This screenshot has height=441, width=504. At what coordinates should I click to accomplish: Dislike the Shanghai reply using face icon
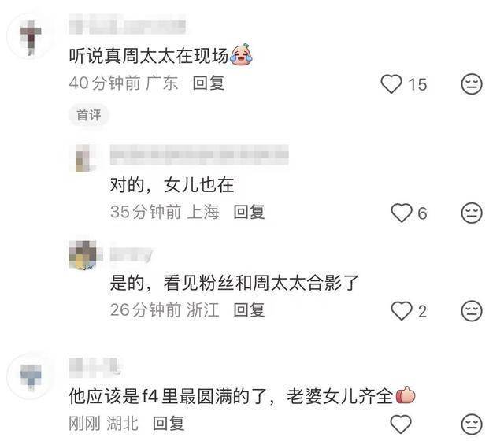coord(472,213)
